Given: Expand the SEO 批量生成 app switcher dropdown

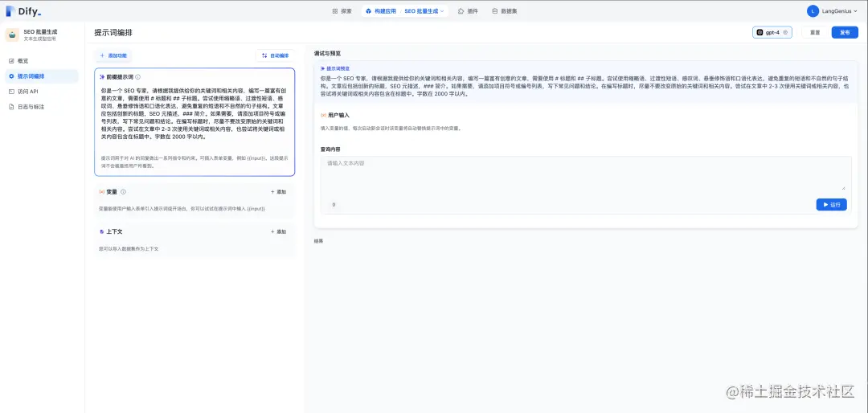Looking at the screenshot, I should coord(424,11).
